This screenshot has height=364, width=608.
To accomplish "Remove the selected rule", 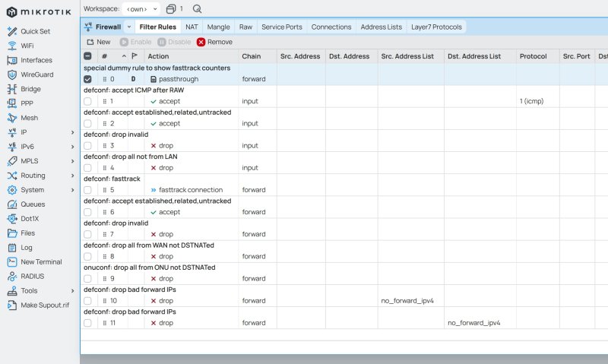I will (x=214, y=42).
